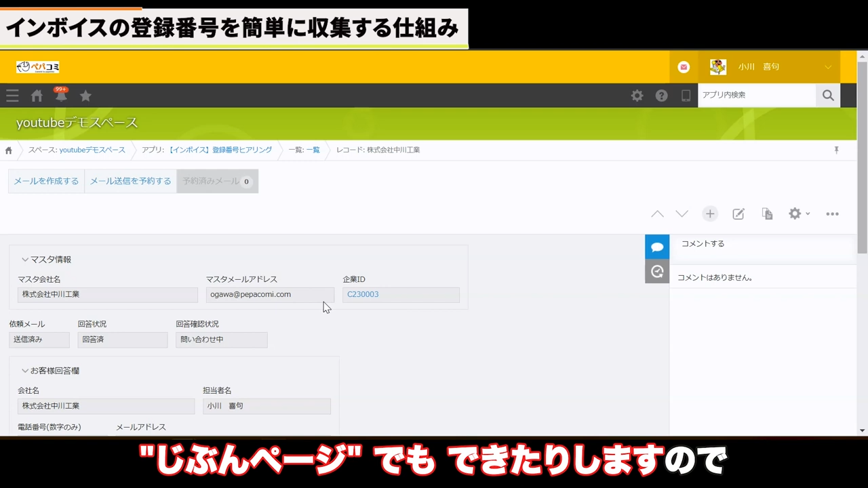Open the help question mark icon
Screen dimensions: 868x488
(661, 96)
